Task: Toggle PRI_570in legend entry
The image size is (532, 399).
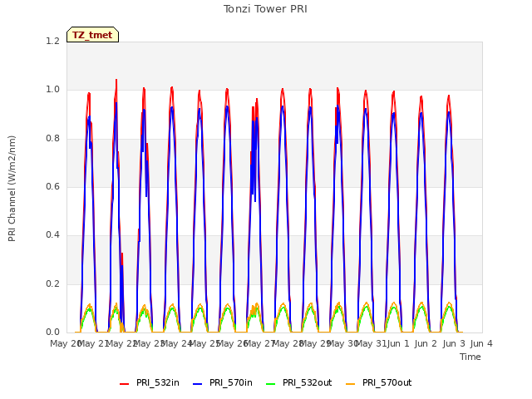Action: click(223, 382)
